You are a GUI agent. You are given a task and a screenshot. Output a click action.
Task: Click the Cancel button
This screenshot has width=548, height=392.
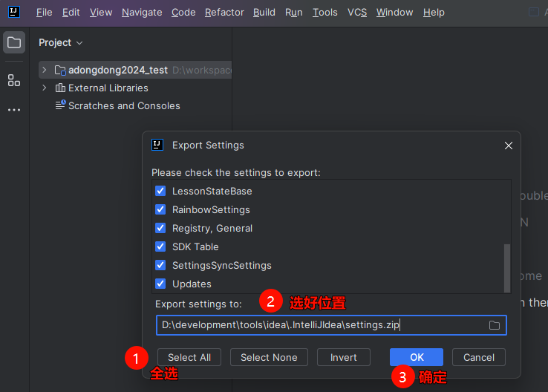[479, 357]
